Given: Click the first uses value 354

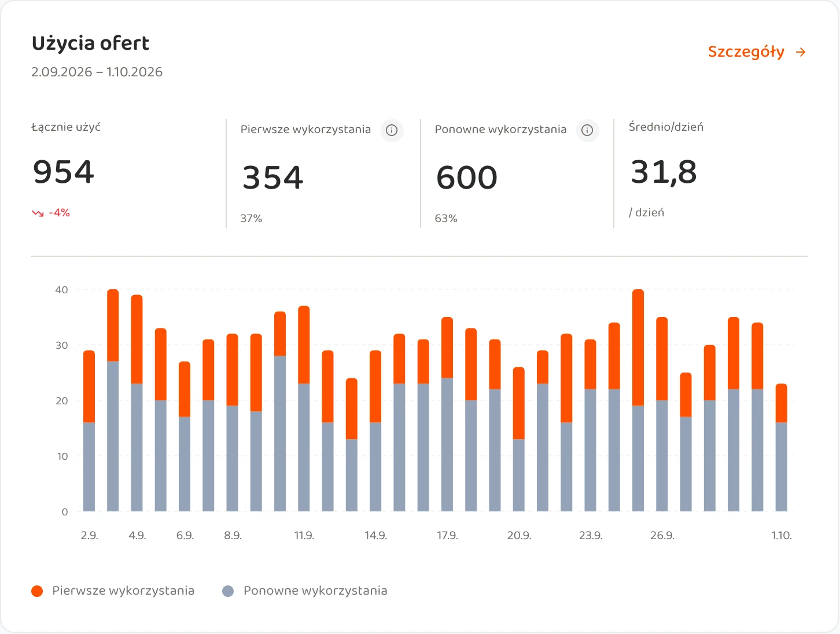Looking at the screenshot, I should click(x=272, y=178).
